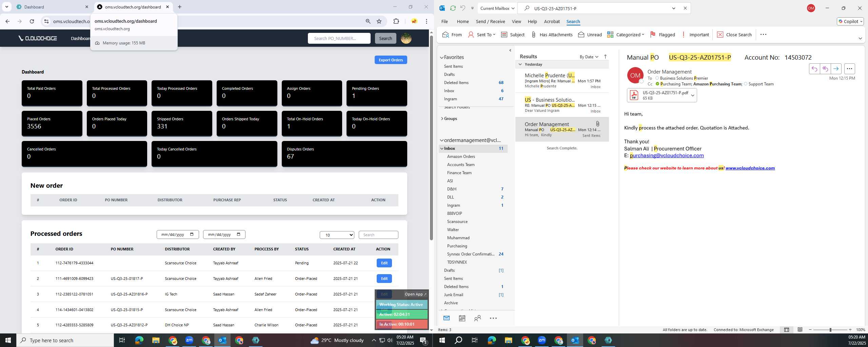The height and width of the screenshot is (347, 868).
Task: Filter results by Flagged
Action: pyautogui.click(x=663, y=35)
